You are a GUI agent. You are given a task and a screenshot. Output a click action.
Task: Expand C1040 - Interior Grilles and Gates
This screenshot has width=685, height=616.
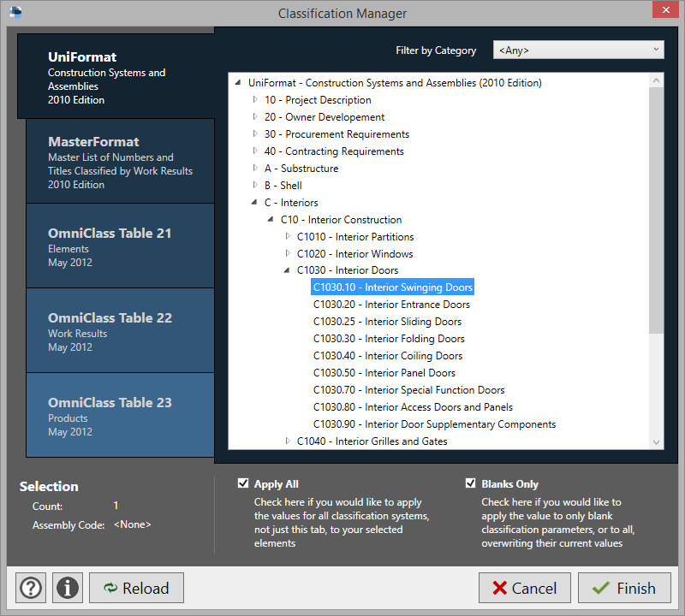click(x=288, y=441)
